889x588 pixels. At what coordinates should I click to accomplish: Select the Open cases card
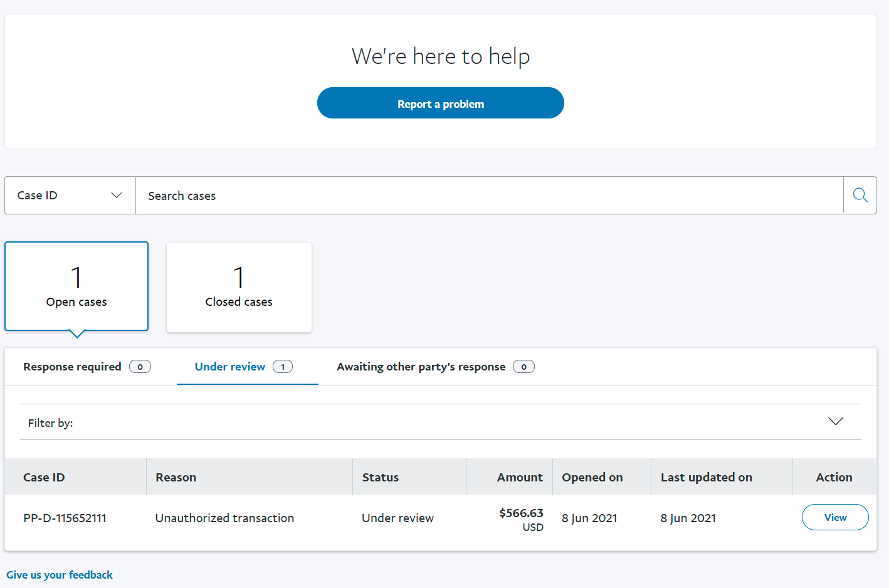coord(76,286)
